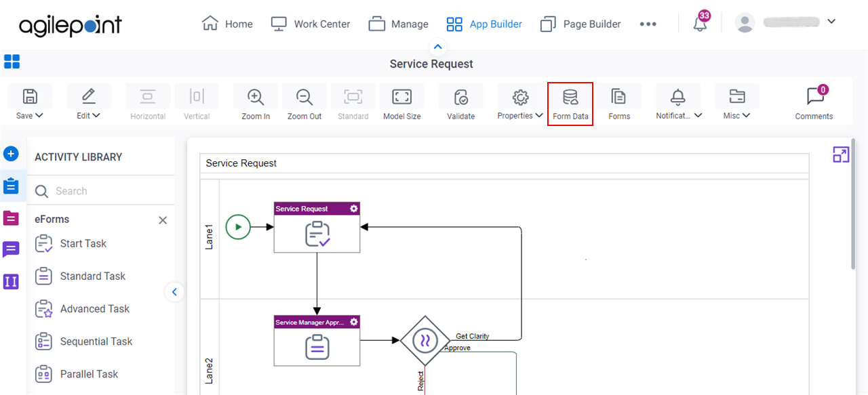Expand the user account dropdown arrow
This screenshot has height=395, width=868.
[831, 22]
